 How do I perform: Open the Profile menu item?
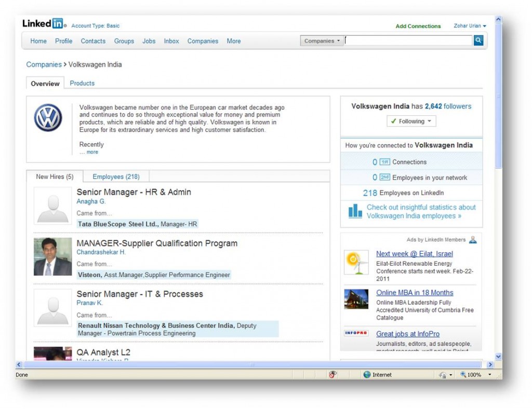[x=63, y=41]
